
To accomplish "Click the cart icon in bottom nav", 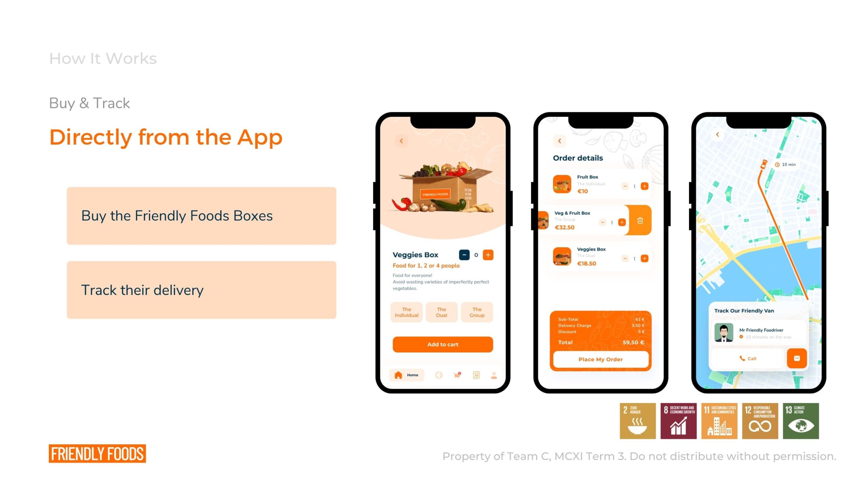I will [x=458, y=374].
